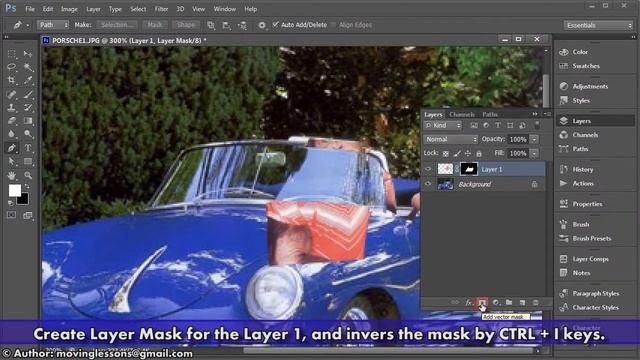The width and height of the screenshot is (640, 360).
Task: Open the Fill slider arrow
Action: (534, 153)
